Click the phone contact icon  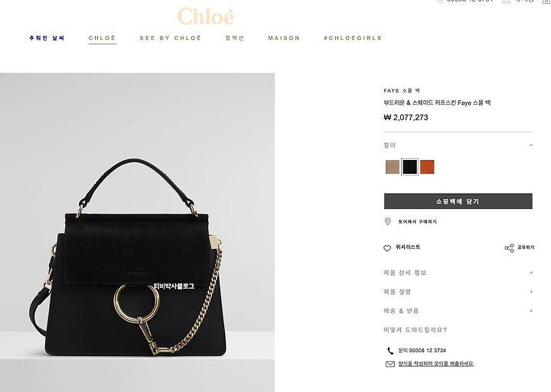point(390,351)
